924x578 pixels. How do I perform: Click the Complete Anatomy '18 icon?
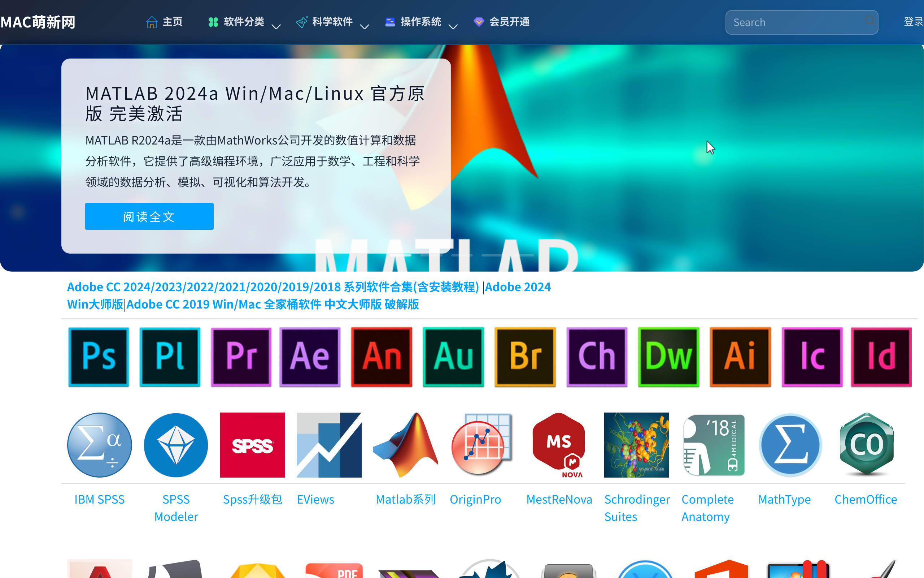(714, 445)
